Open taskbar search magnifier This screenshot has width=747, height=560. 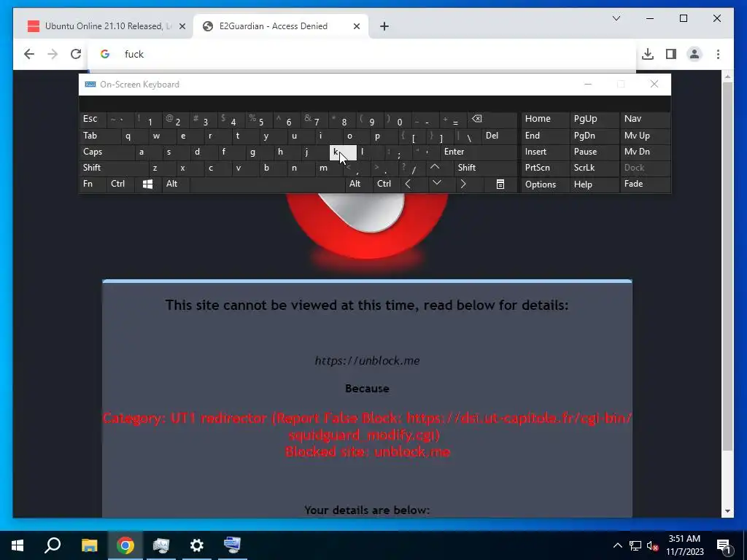[53, 545]
